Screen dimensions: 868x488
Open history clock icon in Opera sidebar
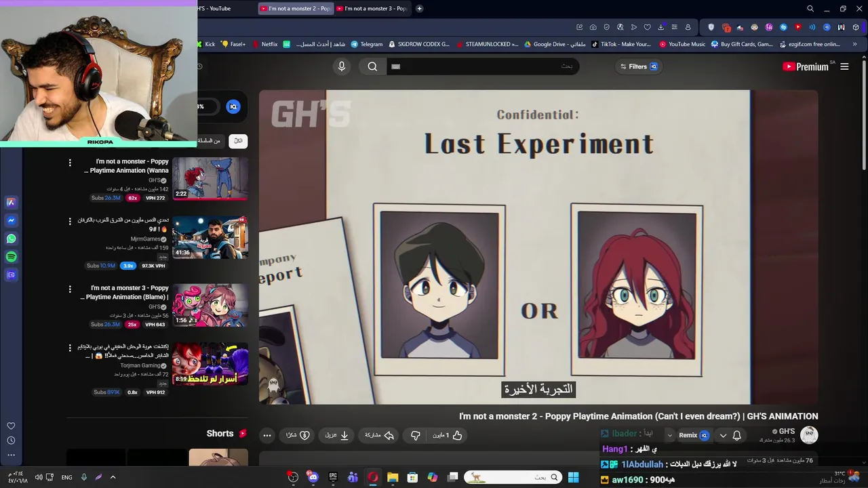(11, 441)
